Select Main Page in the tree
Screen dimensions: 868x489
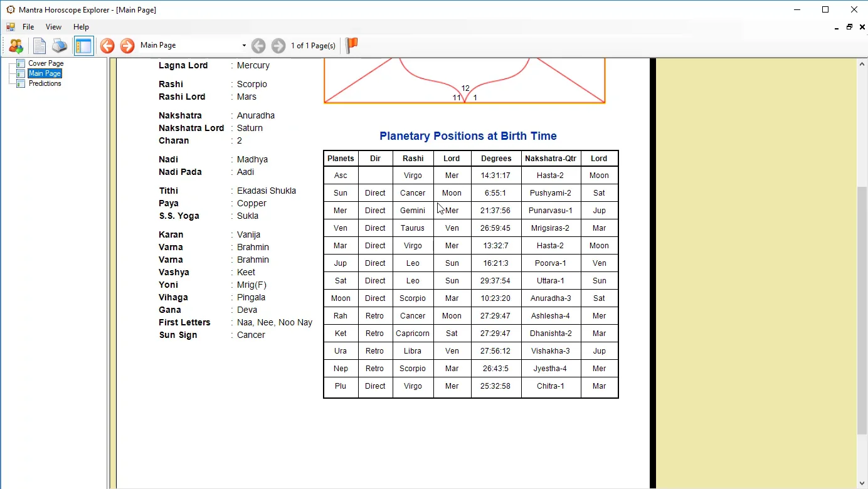[x=45, y=73]
